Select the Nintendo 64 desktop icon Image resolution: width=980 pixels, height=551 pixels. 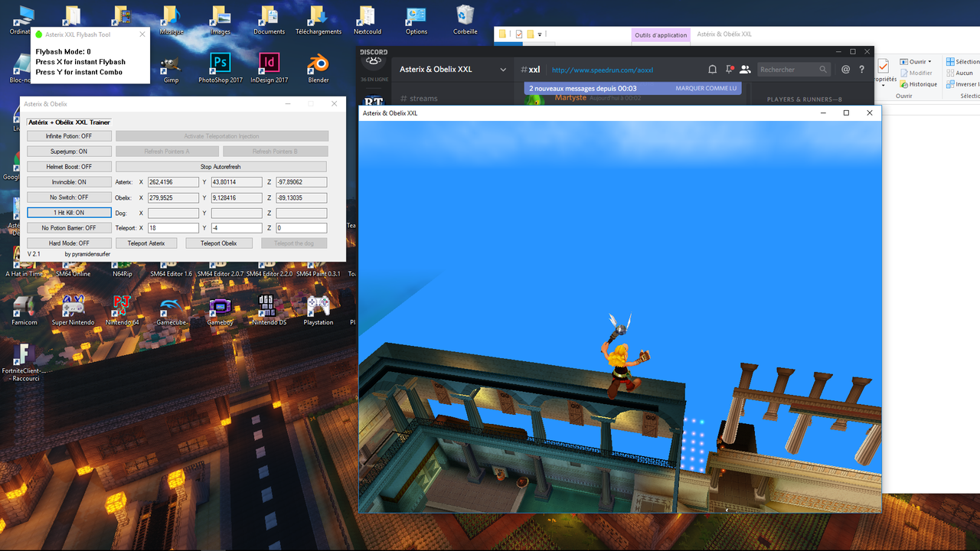coord(122,311)
